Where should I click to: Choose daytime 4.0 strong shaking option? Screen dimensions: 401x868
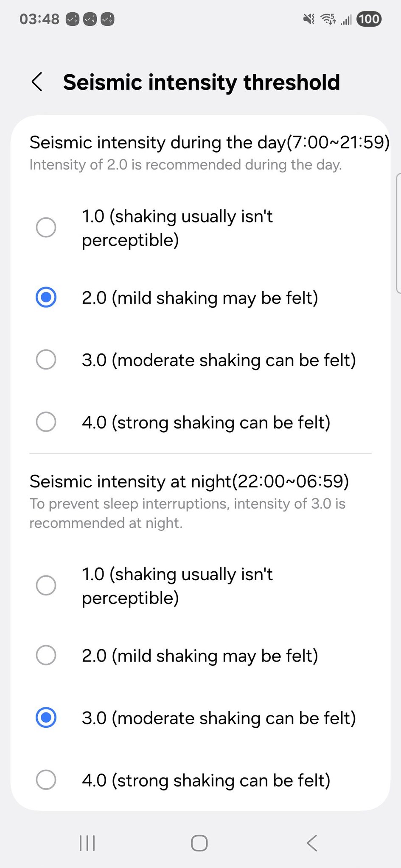tap(46, 422)
